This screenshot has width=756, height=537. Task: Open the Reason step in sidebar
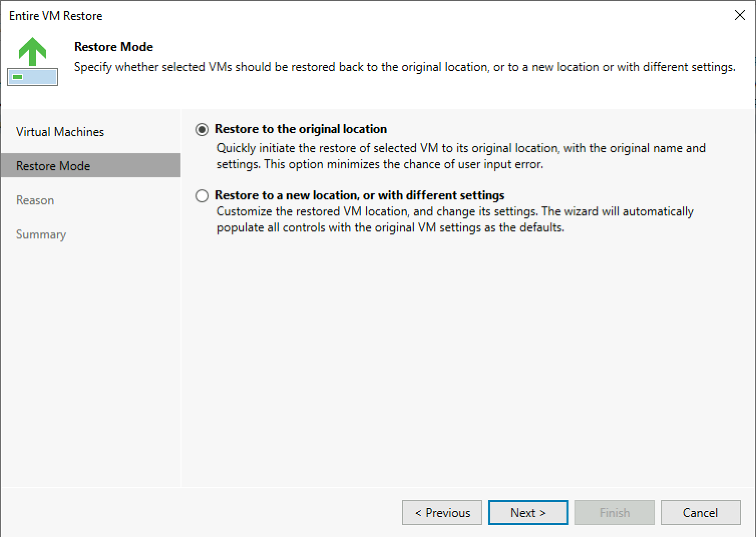[x=35, y=200]
